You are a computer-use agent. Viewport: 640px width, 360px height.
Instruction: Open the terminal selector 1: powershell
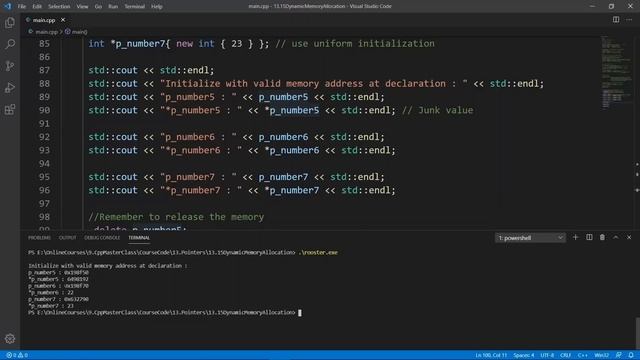click(x=530, y=238)
